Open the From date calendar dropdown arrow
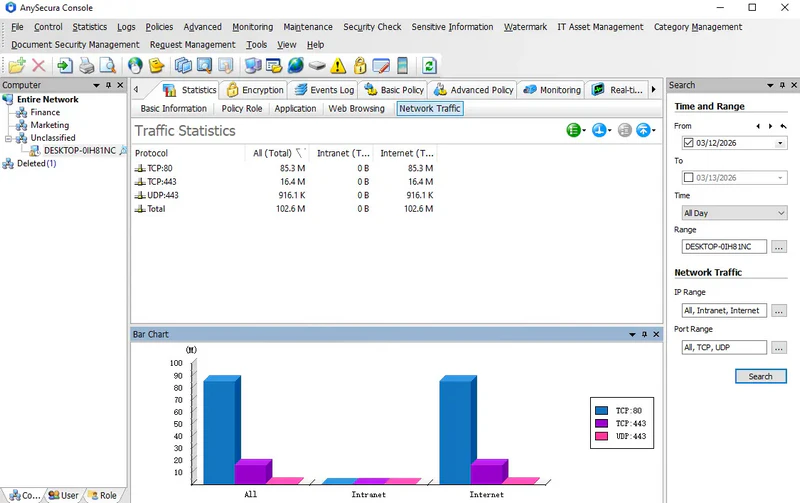This screenshot has width=800, height=503. (780, 143)
